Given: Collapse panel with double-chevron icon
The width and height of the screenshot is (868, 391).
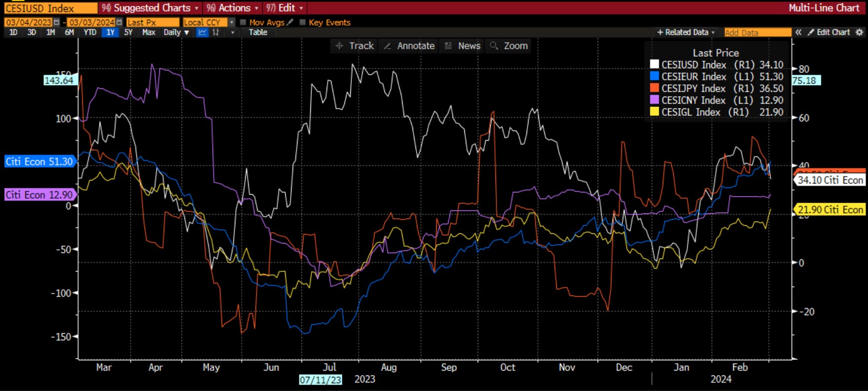Looking at the screenshot, I should (x=798, y=32).
